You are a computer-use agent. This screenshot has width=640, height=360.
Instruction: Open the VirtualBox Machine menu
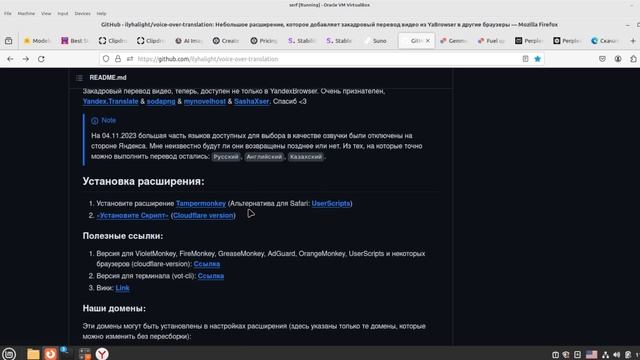pos(26,13)
